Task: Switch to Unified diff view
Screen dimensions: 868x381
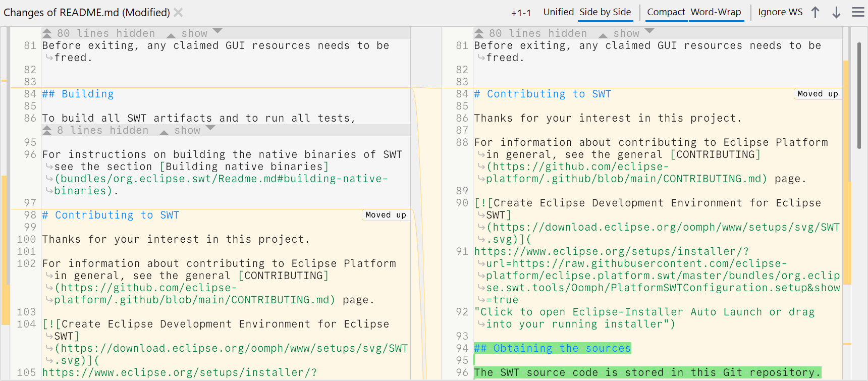Action: [x=558, y=12]
